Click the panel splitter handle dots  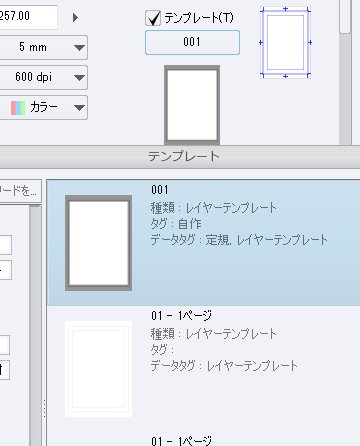(x=44, y=409)
